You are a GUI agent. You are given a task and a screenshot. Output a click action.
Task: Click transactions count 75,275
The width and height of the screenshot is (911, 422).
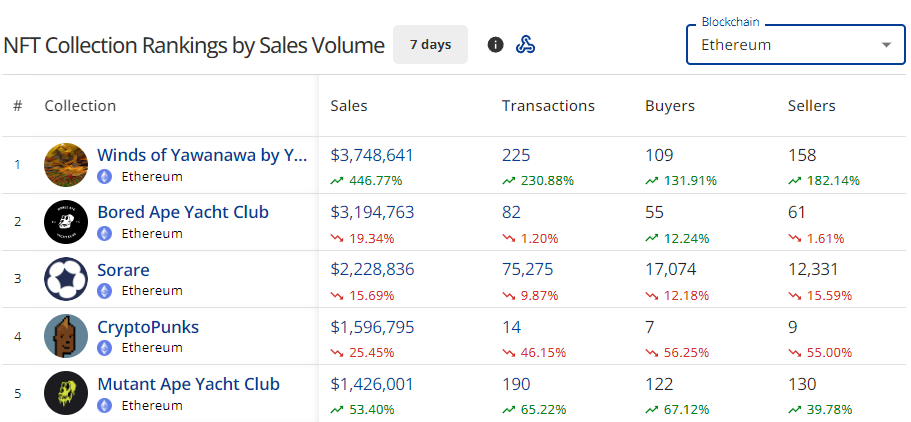tap(528, 269)
